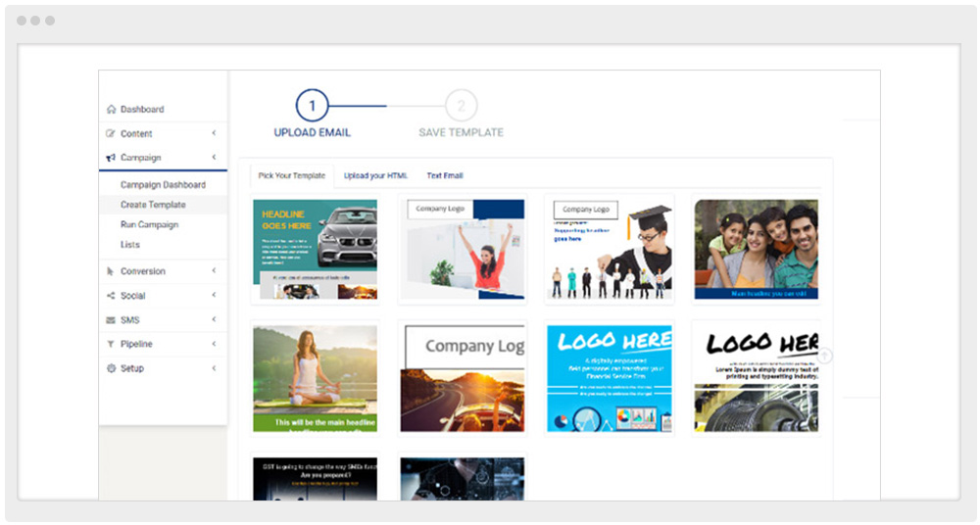Select the woman in red top template
Viewport: 980px width, 525px height.
pos(463,250)
